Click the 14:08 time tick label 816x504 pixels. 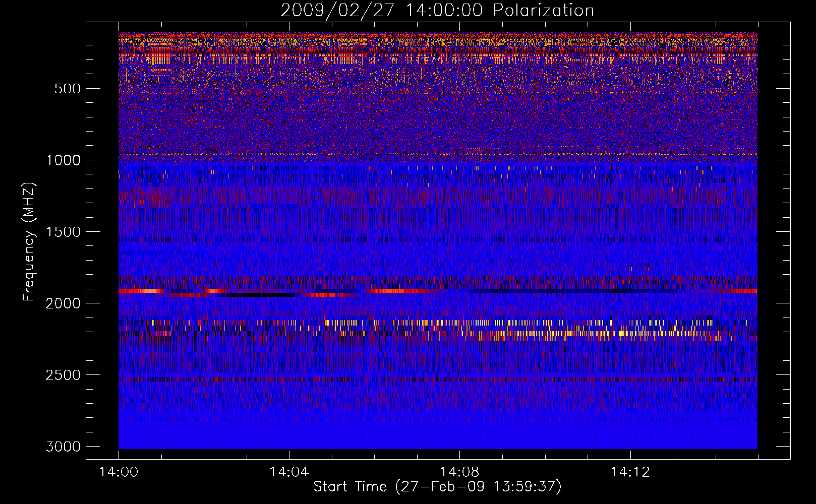coord(459,472)
